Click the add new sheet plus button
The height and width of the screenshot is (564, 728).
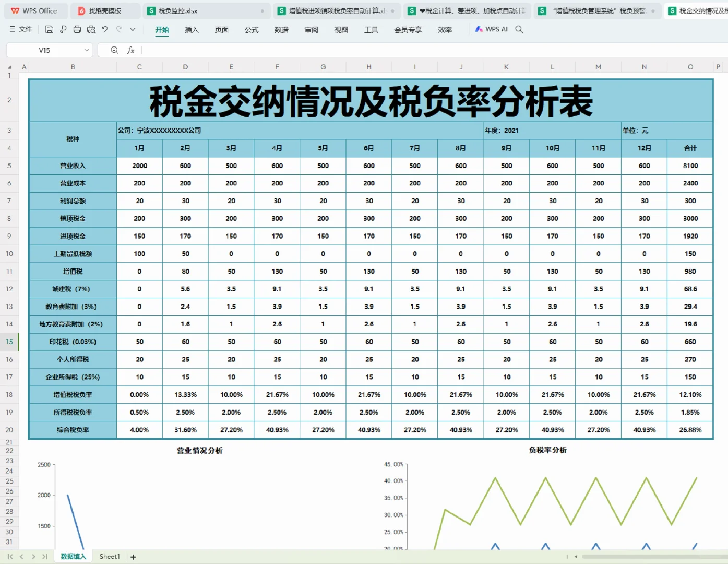133,557
